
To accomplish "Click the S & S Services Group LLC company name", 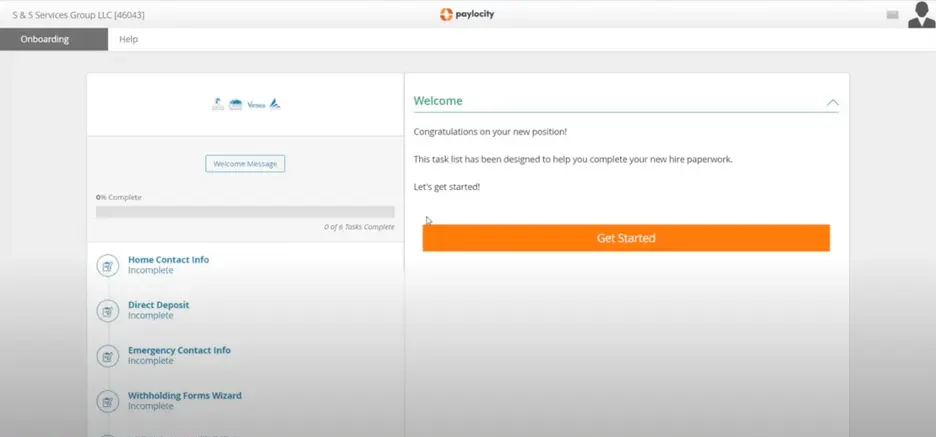I will click(78, 15).
